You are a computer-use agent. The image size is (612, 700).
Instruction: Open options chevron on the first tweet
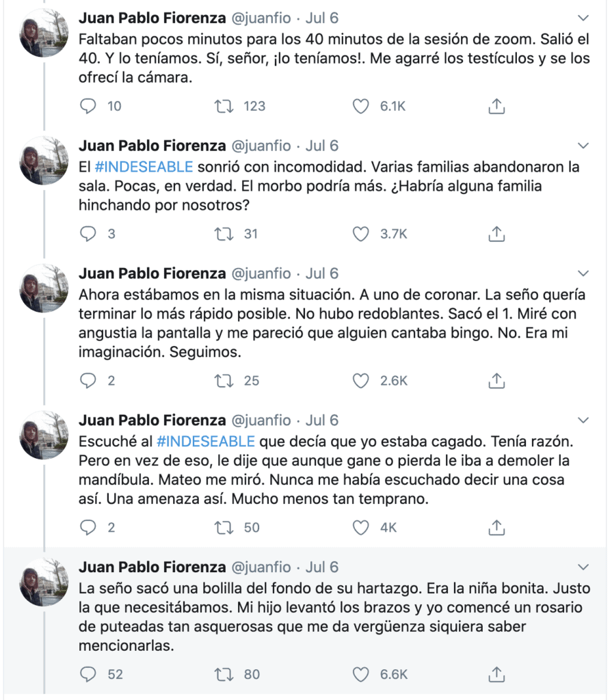point(583,18)
